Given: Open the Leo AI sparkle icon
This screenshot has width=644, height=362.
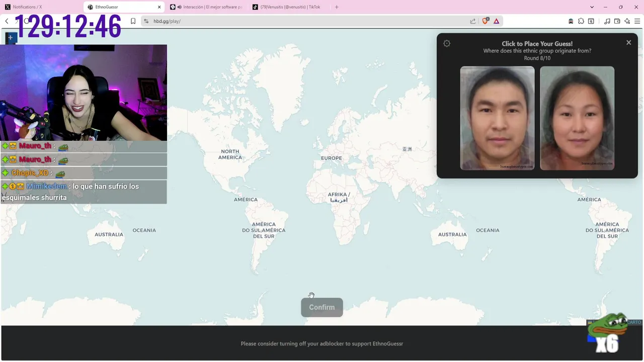Looking at the screenshot, I should click(x=627, y=21).
